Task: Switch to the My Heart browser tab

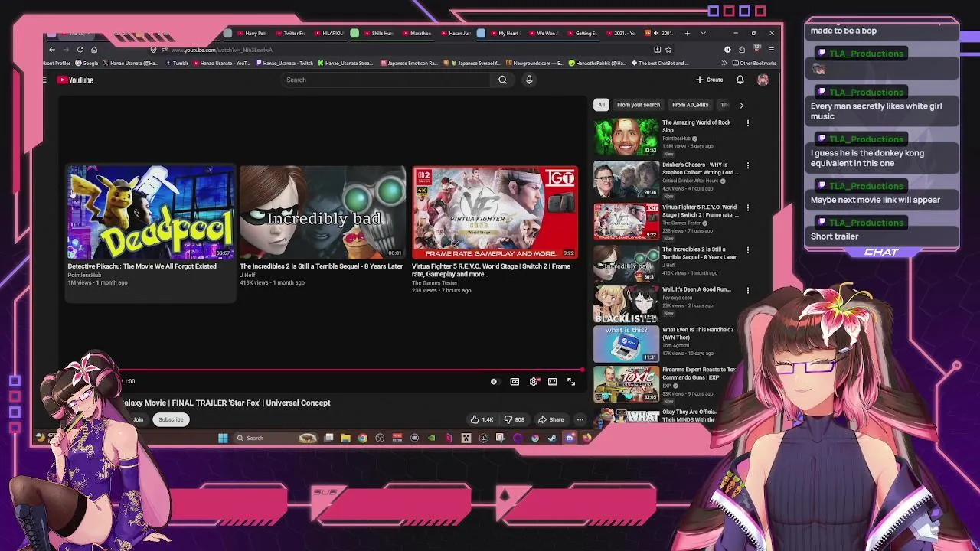Action: (505, 33)
